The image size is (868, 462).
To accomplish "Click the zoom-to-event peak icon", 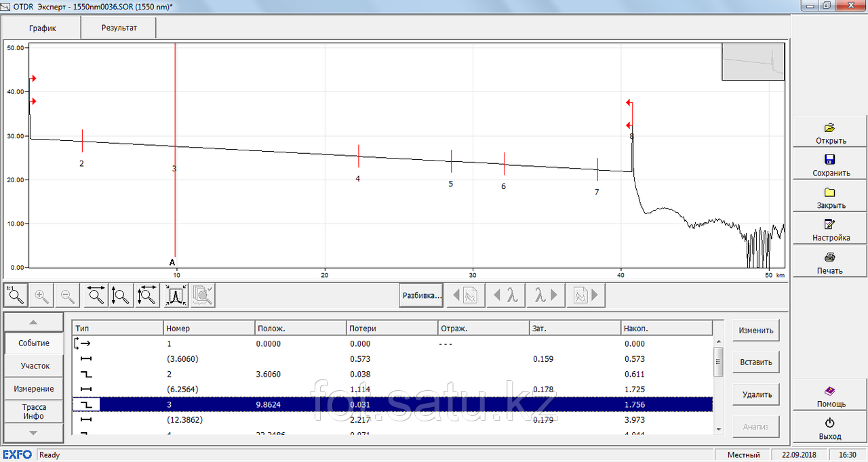I will point(176,295).
